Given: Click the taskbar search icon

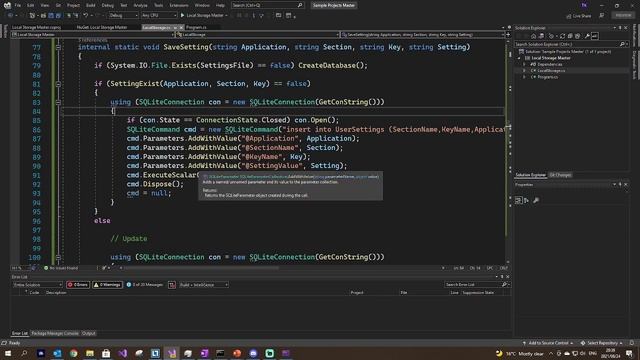Looking at the screenshot, I should coord(24,353).
